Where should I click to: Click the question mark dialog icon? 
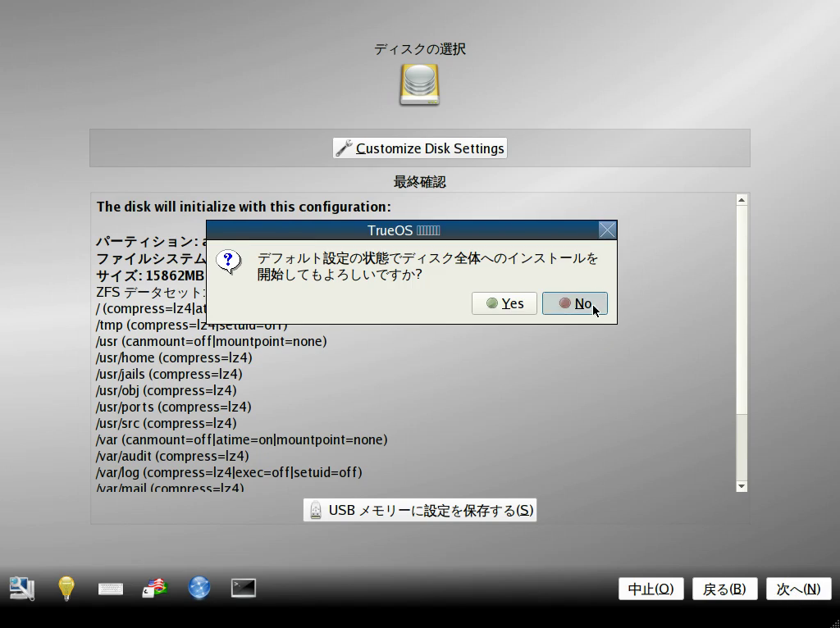click(x=228, y=262)
